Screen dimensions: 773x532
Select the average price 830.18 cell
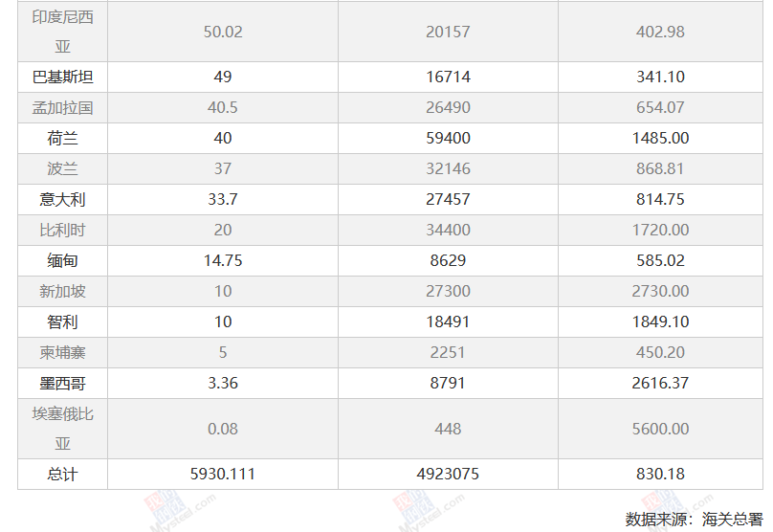click(660, 474)
